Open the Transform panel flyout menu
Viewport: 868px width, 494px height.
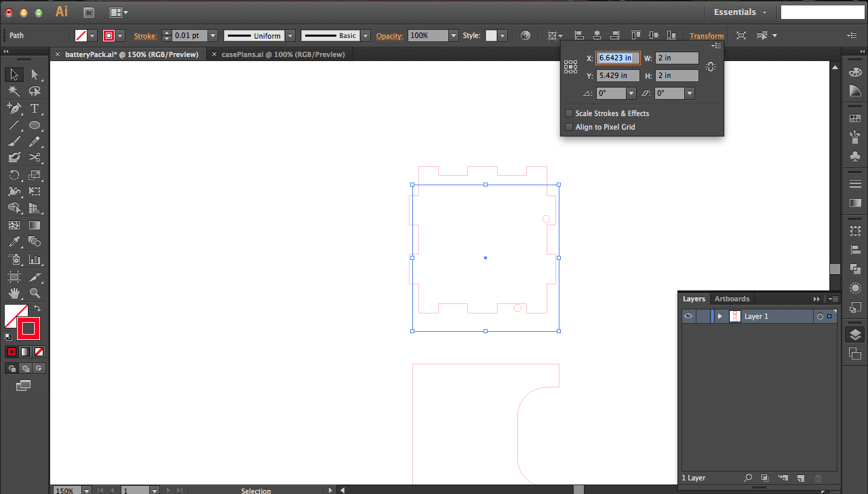click(716, 45)
